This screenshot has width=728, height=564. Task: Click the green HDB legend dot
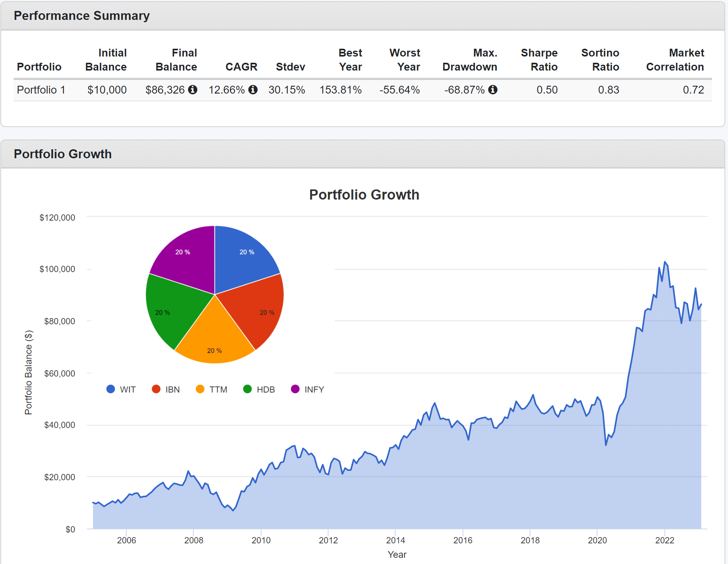click(x=247, y=389)
